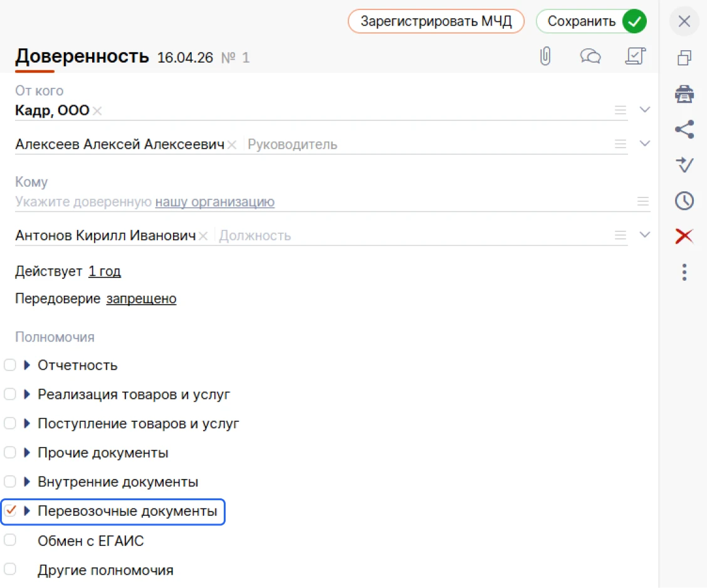707x588 pixels.
Task: Open history clock icon in sidebar
Action: point(684,201)
